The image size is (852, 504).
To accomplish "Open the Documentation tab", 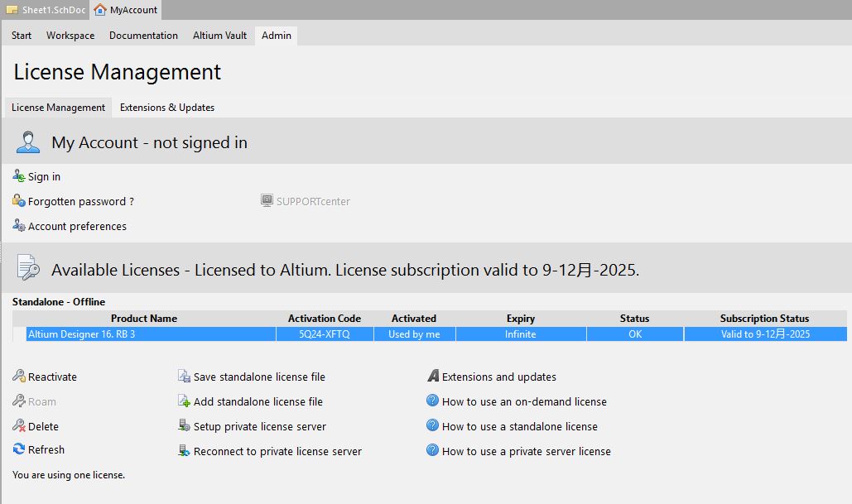I will click(143, 36).
